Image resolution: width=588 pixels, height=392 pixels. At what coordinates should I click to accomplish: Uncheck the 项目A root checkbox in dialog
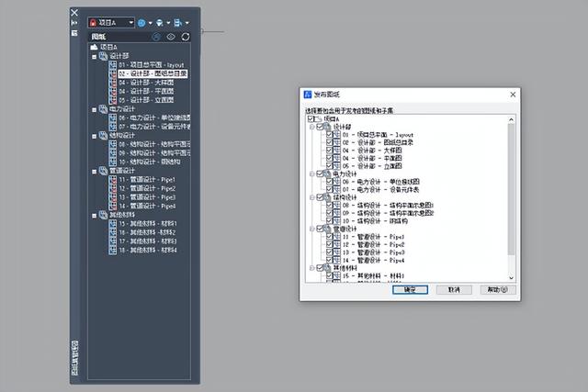pyautogui.click(x=311, y=118)
